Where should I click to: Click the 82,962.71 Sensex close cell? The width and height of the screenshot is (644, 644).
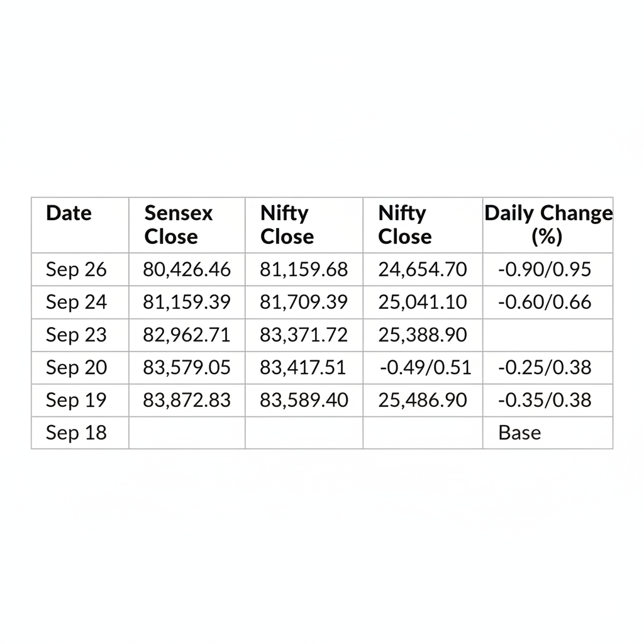click(187, 335)
